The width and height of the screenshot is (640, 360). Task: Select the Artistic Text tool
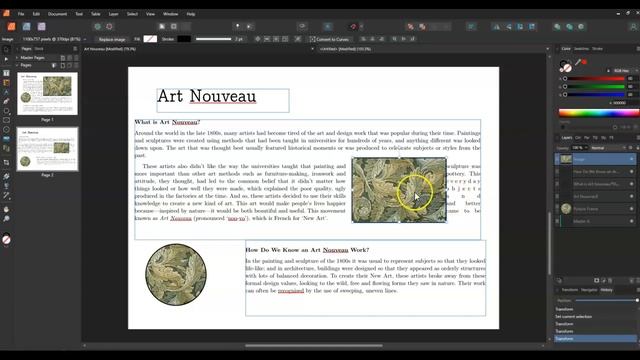pos(6,92)
